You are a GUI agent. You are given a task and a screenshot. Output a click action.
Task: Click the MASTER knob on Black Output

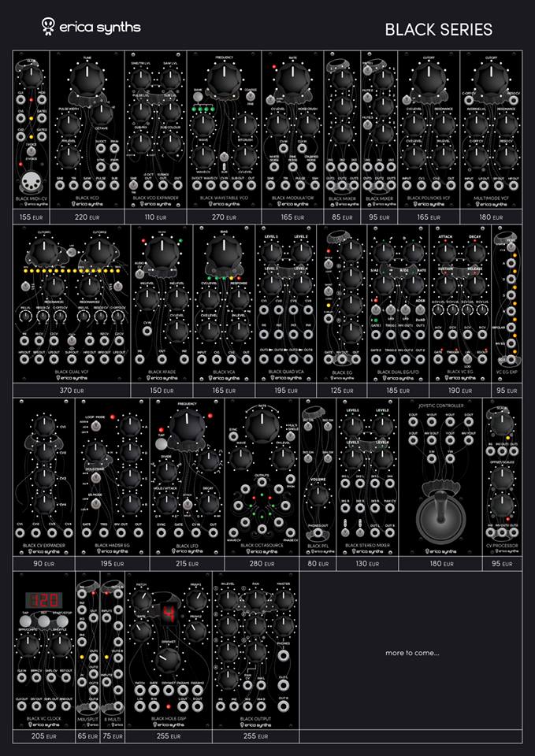[283, 600]
